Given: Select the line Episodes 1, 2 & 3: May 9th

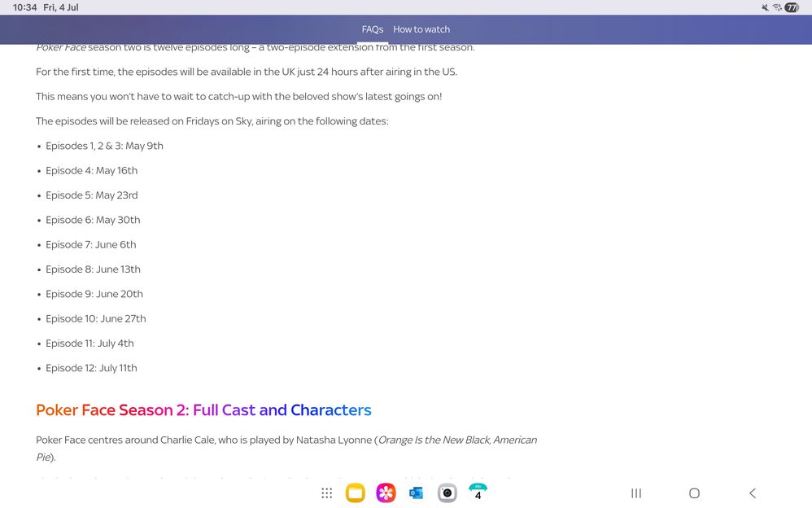Looking at the screenshot, I should 104,147.
